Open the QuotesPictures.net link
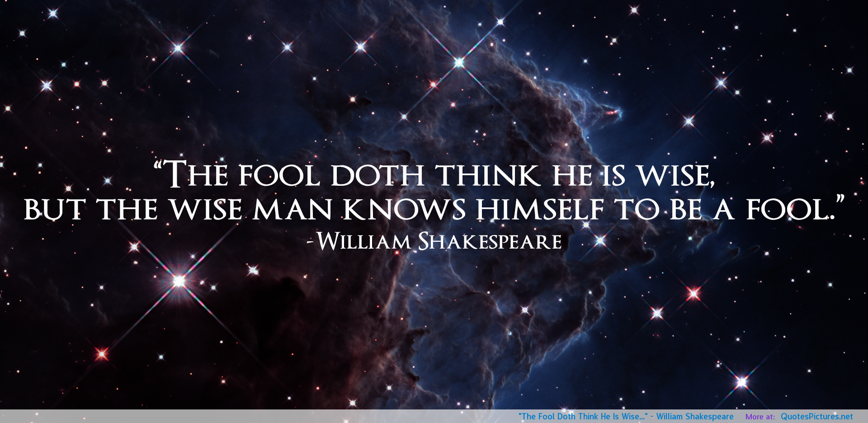The height and width of the screenshot is (423, 868). (816, 416)
